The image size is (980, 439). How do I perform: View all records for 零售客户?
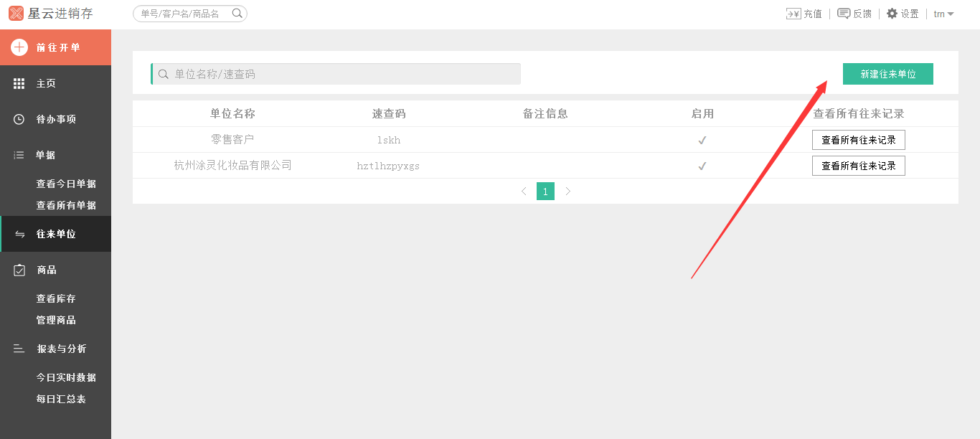858,140
